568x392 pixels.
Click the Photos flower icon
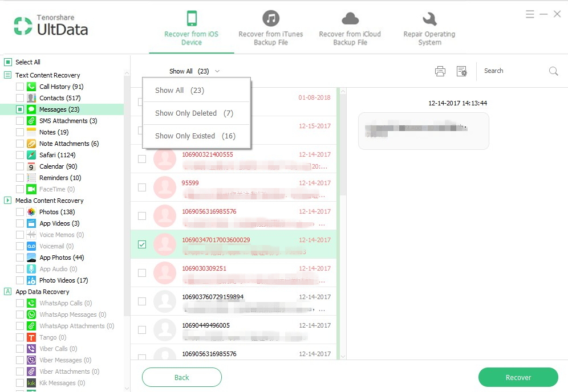pos(31,212)
